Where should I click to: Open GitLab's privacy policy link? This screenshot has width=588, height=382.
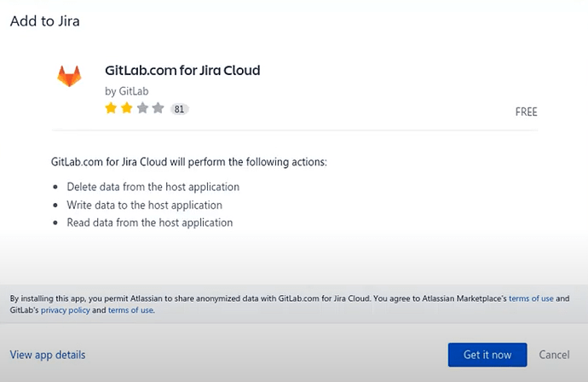coord(66,310)
